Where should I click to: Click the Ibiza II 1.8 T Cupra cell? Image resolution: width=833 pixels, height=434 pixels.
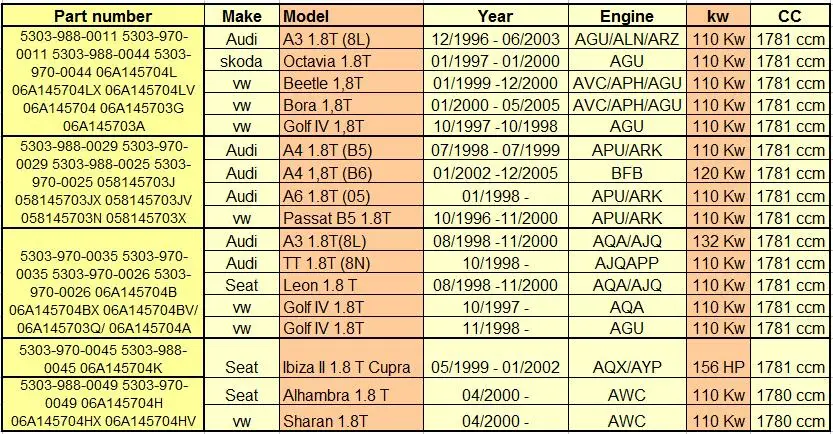click(351, 358)
